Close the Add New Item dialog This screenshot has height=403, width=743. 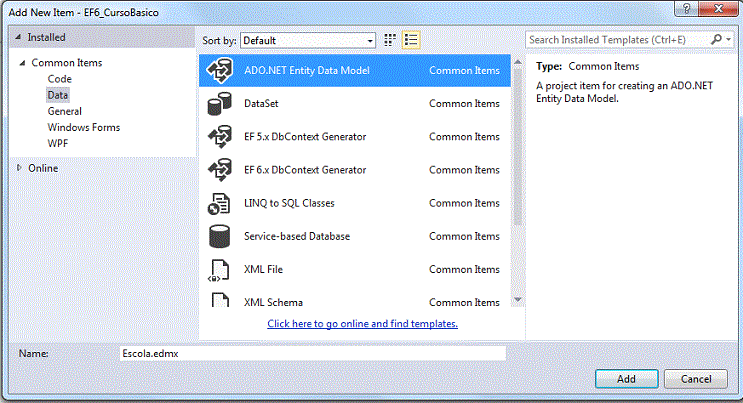tap(718, 8)
